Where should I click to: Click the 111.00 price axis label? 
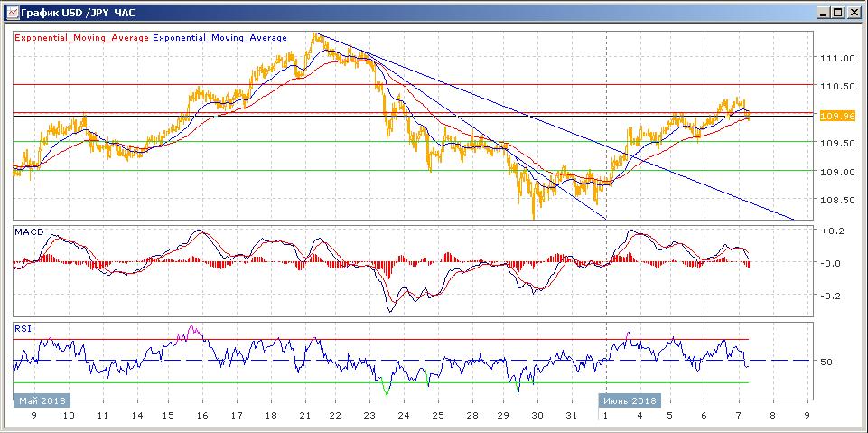coord(836,59)
